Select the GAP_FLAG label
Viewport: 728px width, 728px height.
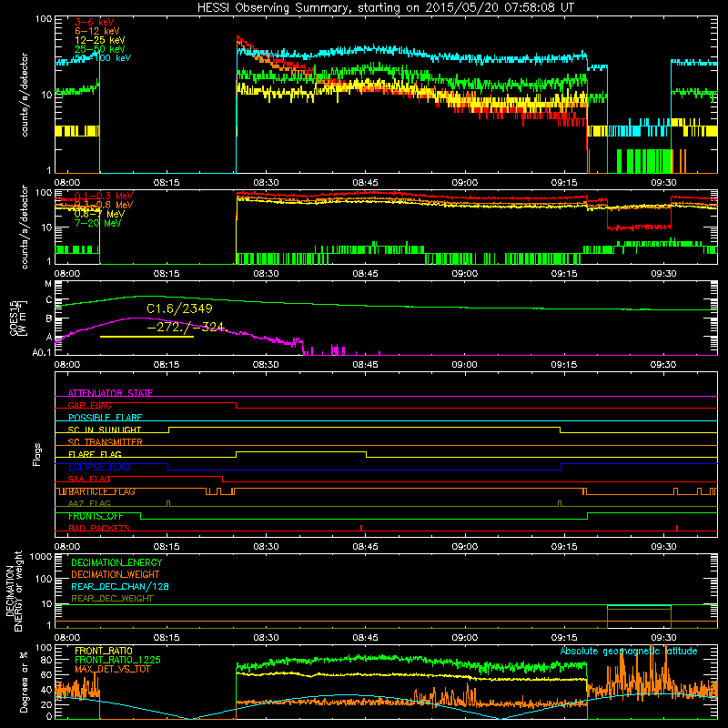tap(89, 405)
